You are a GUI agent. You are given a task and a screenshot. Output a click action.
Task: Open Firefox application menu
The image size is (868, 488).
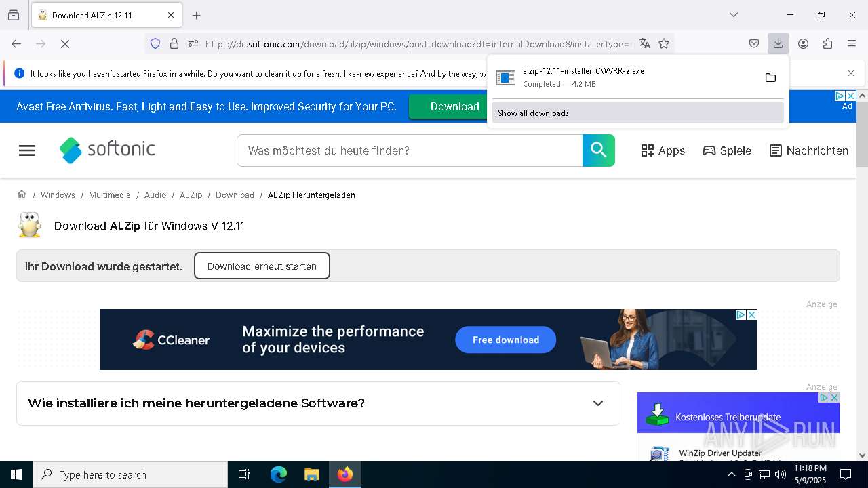[x=852, y=44]
